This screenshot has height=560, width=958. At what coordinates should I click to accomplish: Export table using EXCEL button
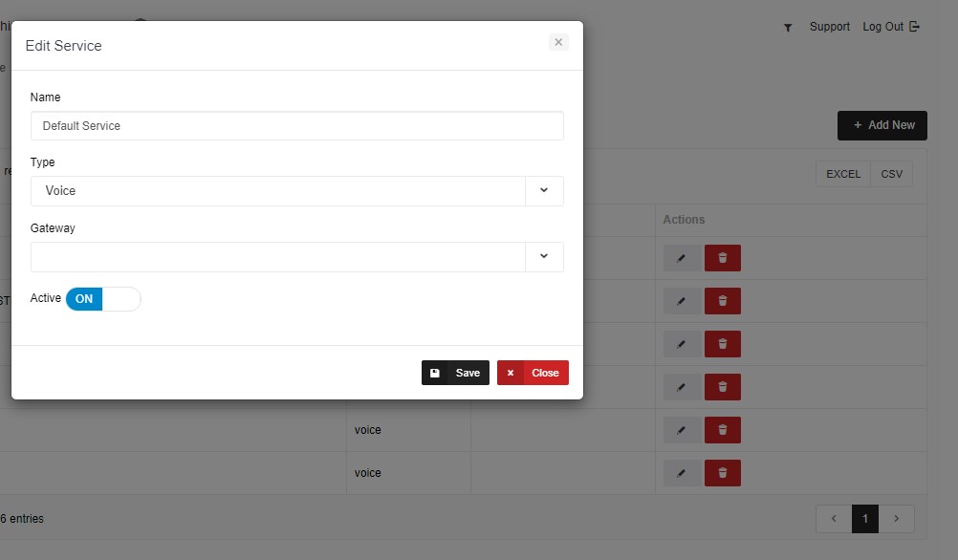(x=842, y=174)
